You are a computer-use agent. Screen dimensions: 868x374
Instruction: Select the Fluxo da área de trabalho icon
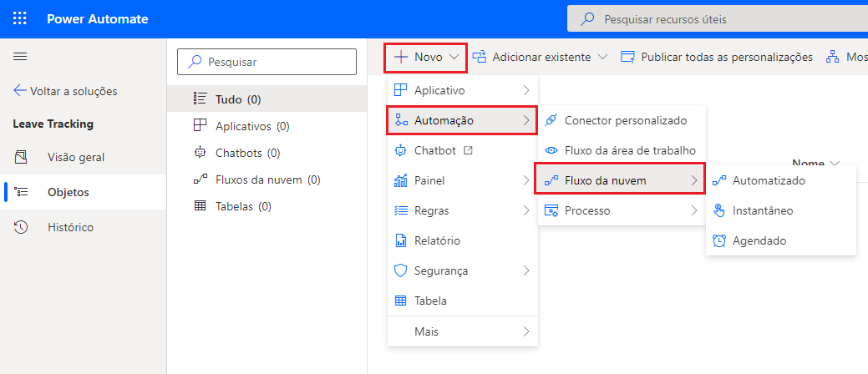tap(551, 150)
